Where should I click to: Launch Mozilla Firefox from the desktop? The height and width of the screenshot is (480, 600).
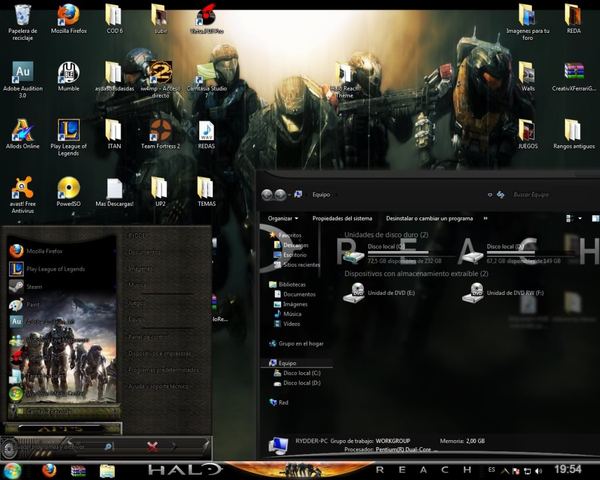[x=69, y=19]
